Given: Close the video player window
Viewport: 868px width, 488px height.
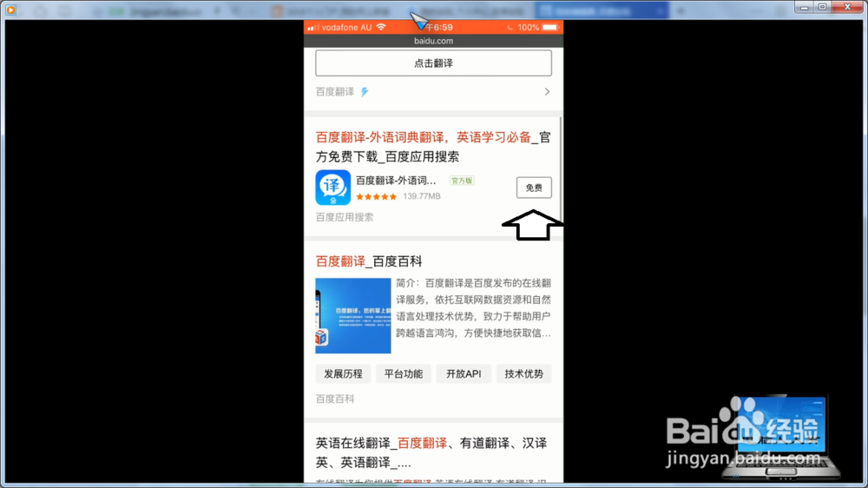Looking at the screenshot, I should pos(847,7).
